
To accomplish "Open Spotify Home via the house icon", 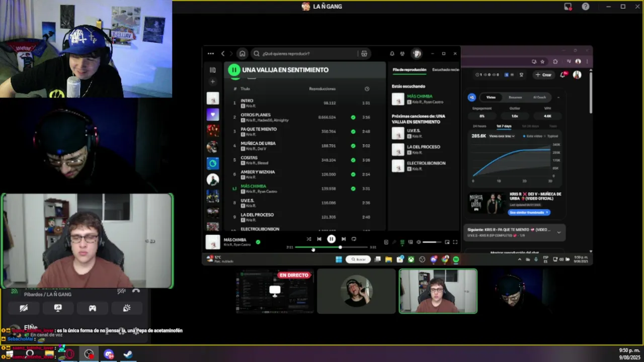I will [242, 53].
